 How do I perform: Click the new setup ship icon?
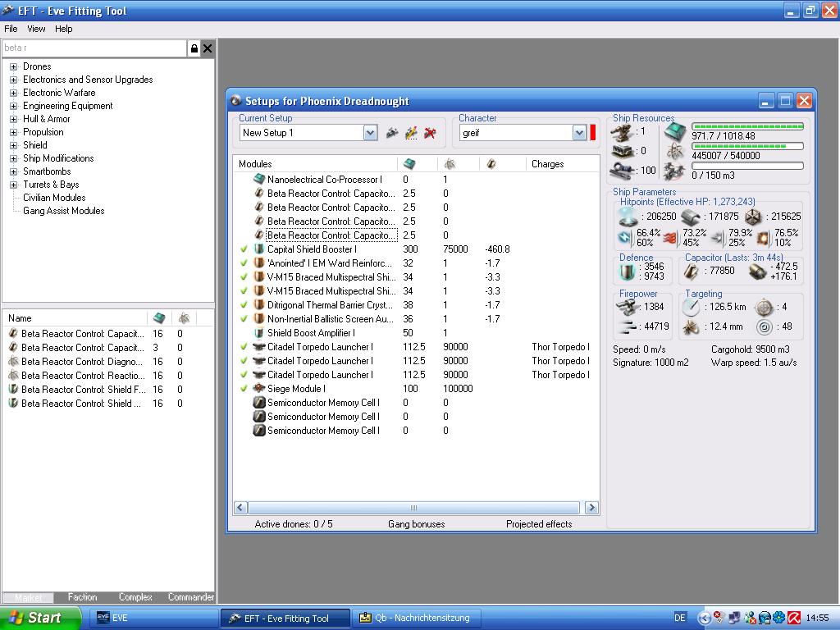pos(392,132)
